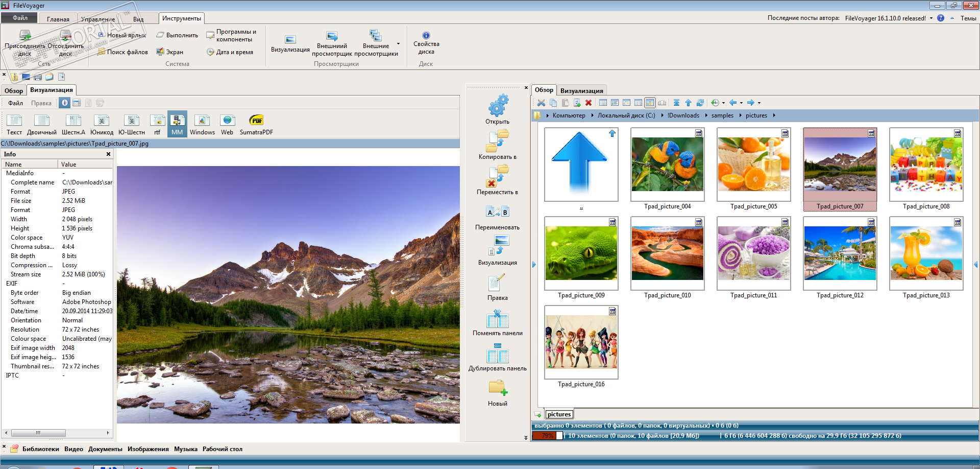The image size is (980, 469).
Task: Click the red X delete icon
Action: (x=589, y=103)
